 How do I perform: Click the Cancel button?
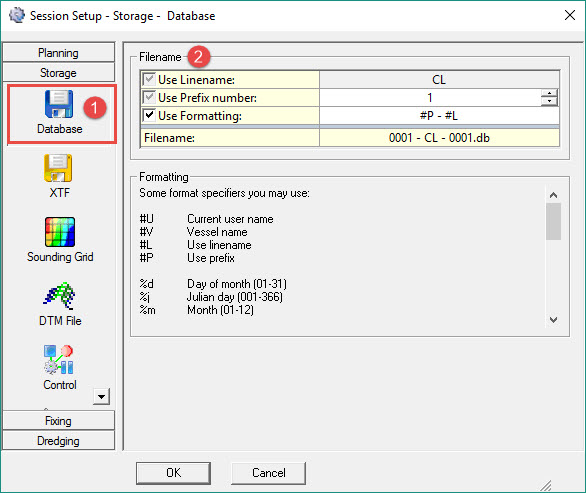pos(268,473)
